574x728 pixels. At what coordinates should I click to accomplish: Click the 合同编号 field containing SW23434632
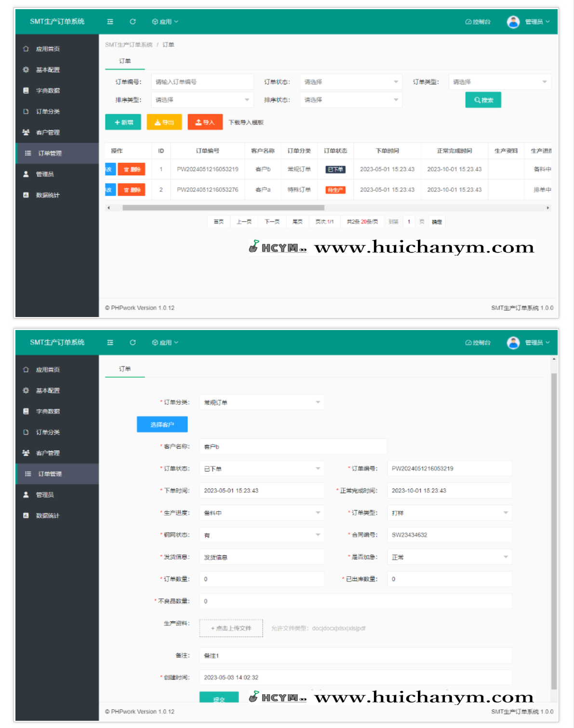[449, 535]
